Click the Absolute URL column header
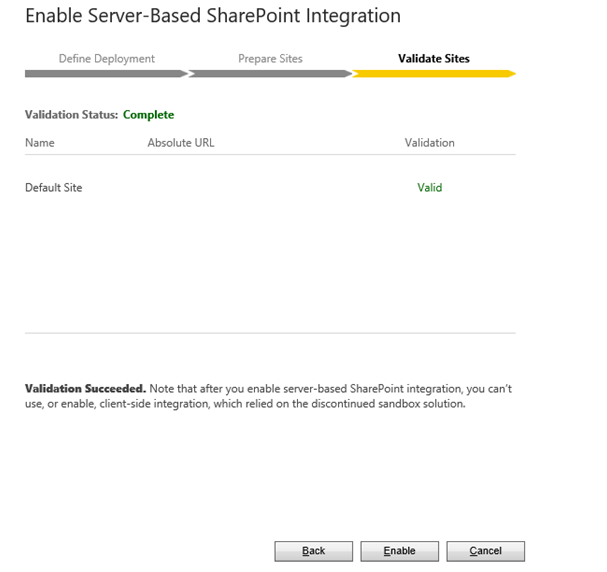 pyautogui.click(x=180, y=143)
